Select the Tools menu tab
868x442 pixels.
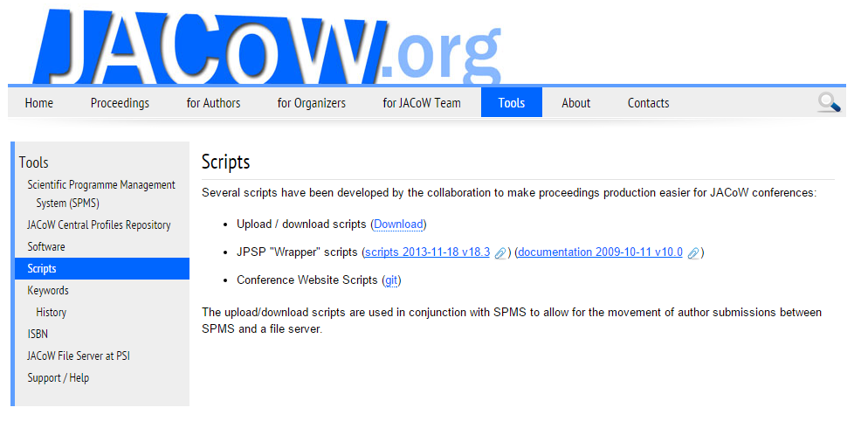[x=512, y=102]
